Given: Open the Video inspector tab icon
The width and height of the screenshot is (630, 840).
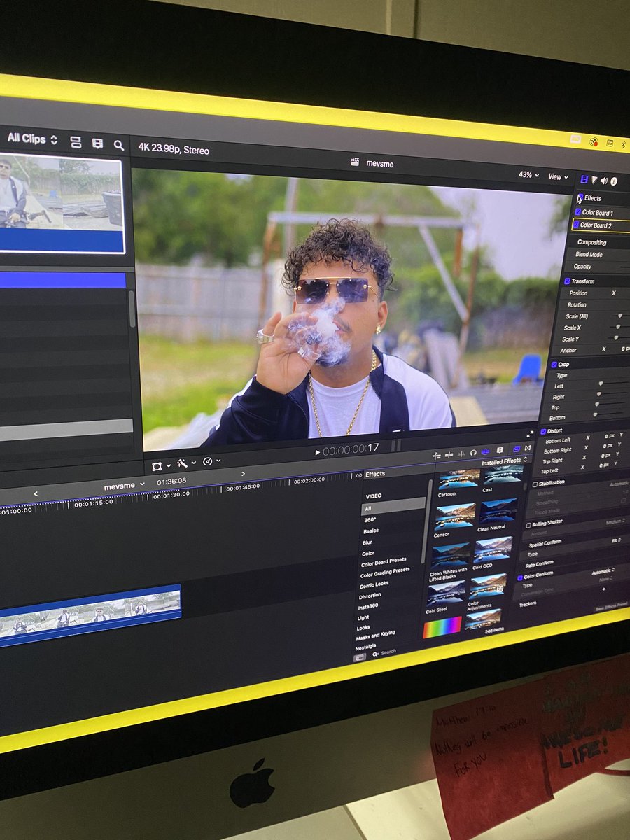Looking at the screenshot, I should (584, 178).
